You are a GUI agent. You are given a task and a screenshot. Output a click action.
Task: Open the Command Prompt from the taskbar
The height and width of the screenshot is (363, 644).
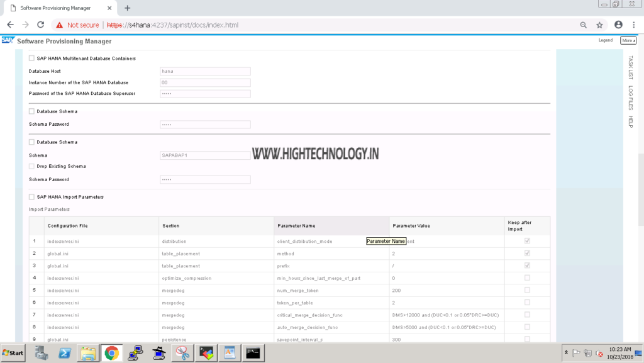click(x=253, y=353)
